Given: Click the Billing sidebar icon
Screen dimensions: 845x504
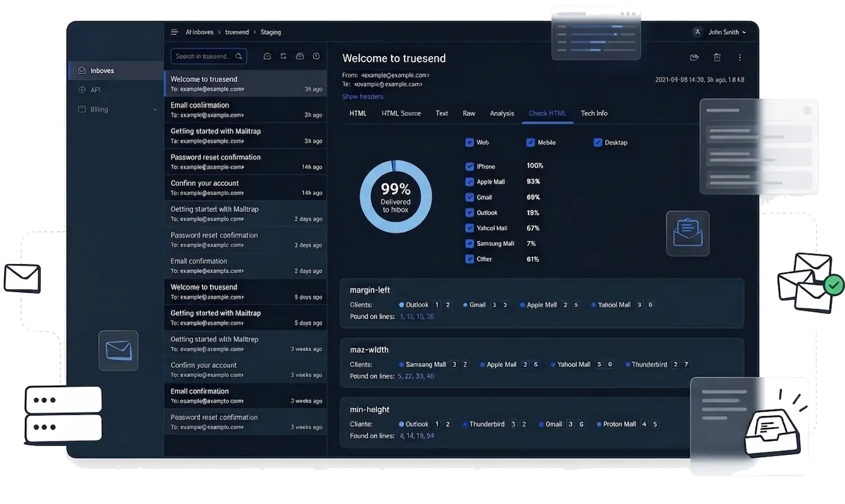Looking at the screenshot, I should click(82, 109).
